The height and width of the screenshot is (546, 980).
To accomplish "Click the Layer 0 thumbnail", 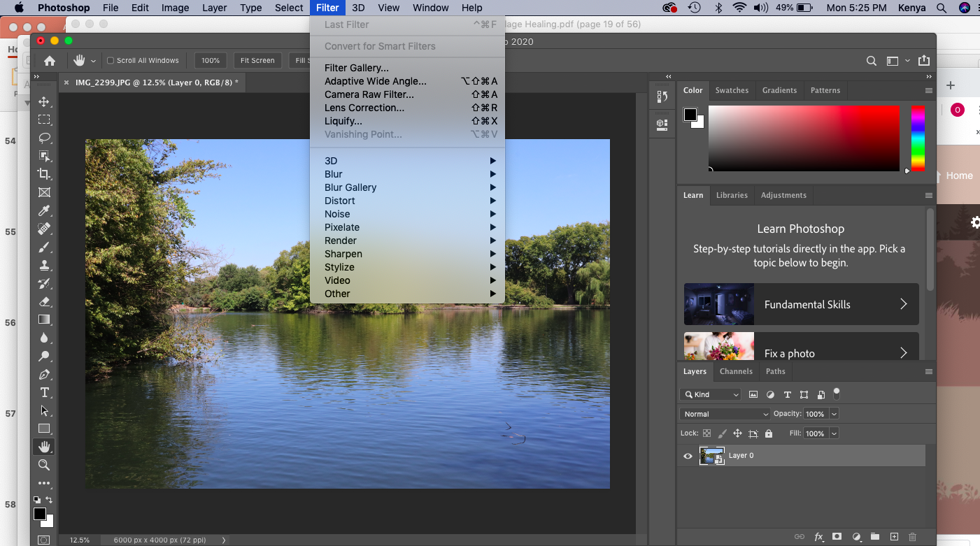I will [712, 455].
